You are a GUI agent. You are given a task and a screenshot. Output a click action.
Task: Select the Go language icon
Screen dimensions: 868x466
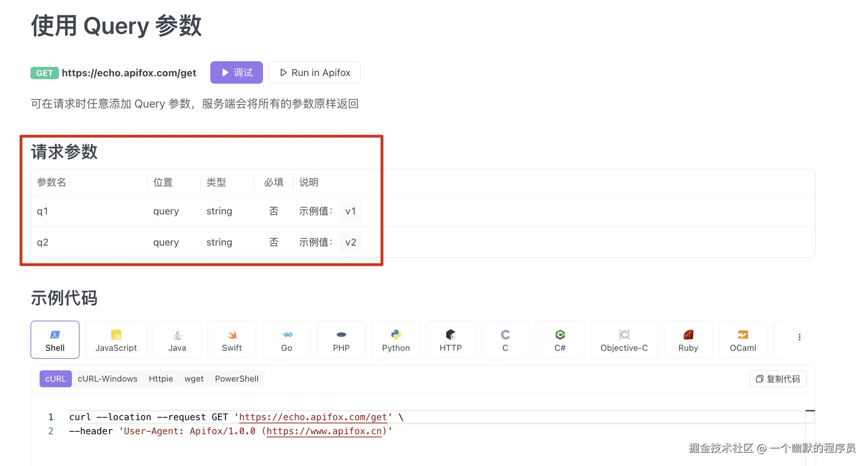286,340
